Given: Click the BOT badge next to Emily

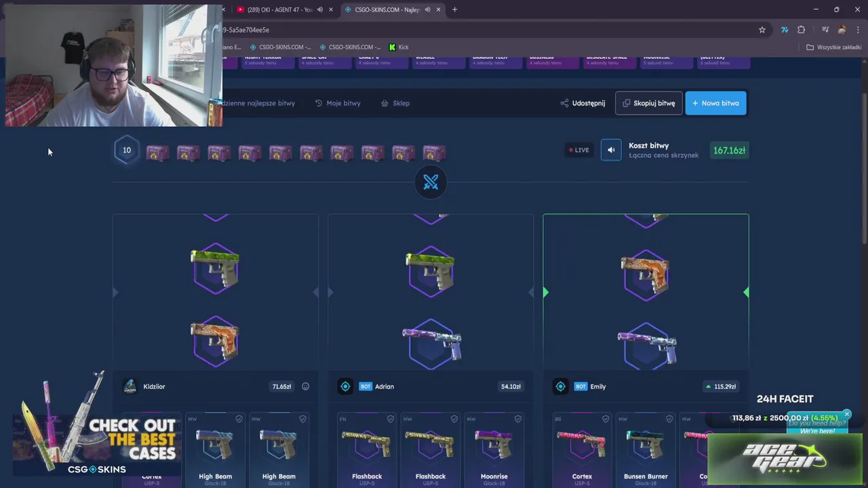Looking at the screenshot, I should tap(580, 386).
